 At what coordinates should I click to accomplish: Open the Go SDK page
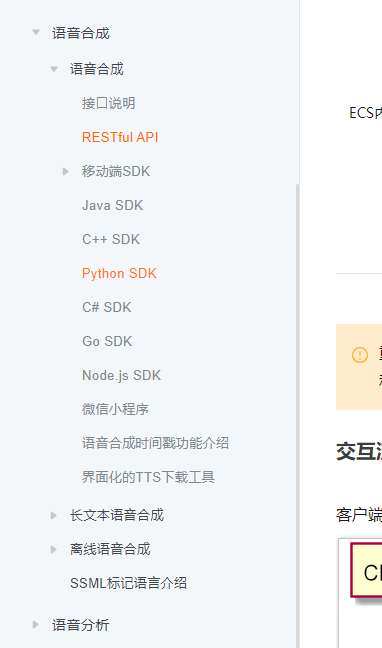[107, 341]
